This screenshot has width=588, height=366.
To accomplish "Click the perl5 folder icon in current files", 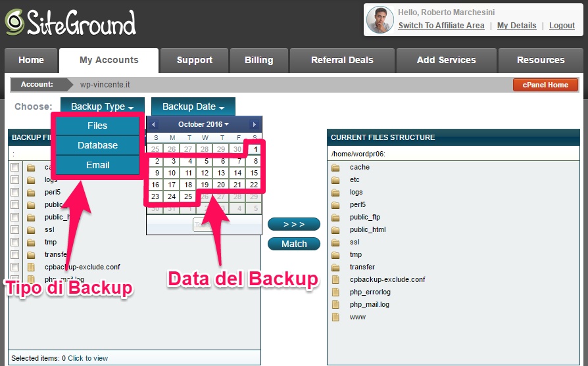I will 335,205.
